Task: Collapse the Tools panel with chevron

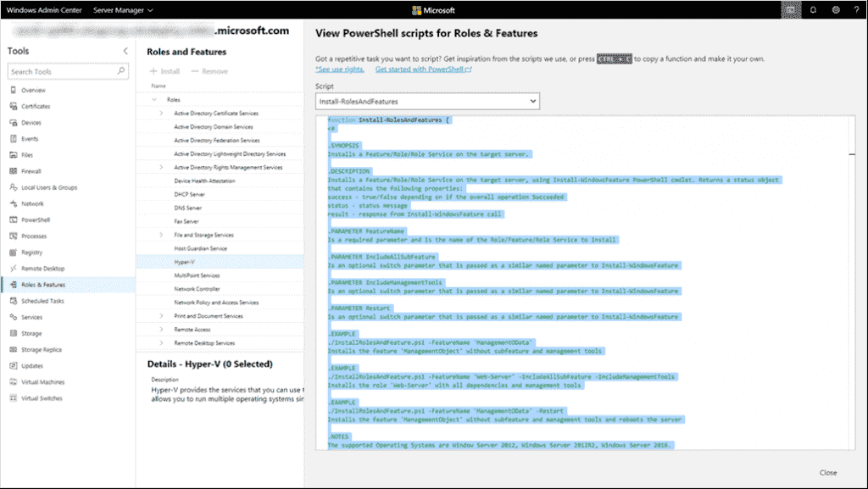Action: pos(125,51)
